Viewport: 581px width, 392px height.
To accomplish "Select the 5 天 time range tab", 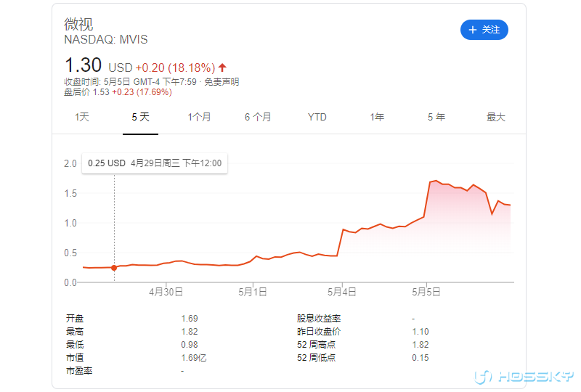I will tap(140, 117).
